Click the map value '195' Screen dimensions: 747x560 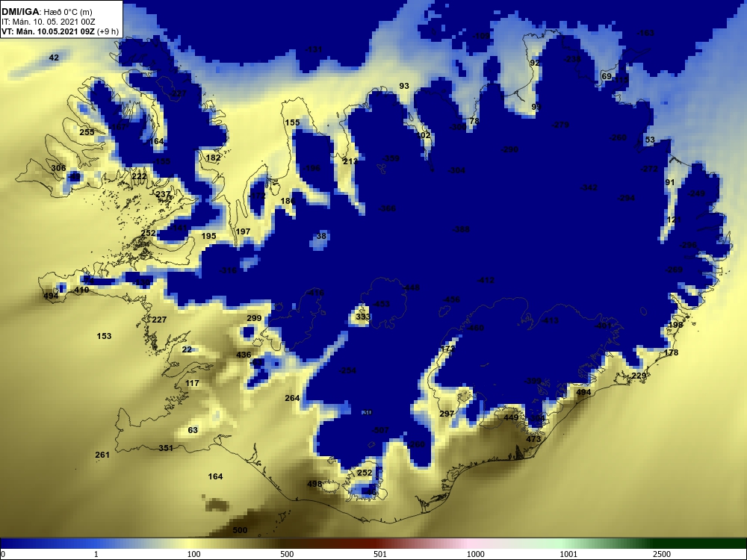pos(208,236)
